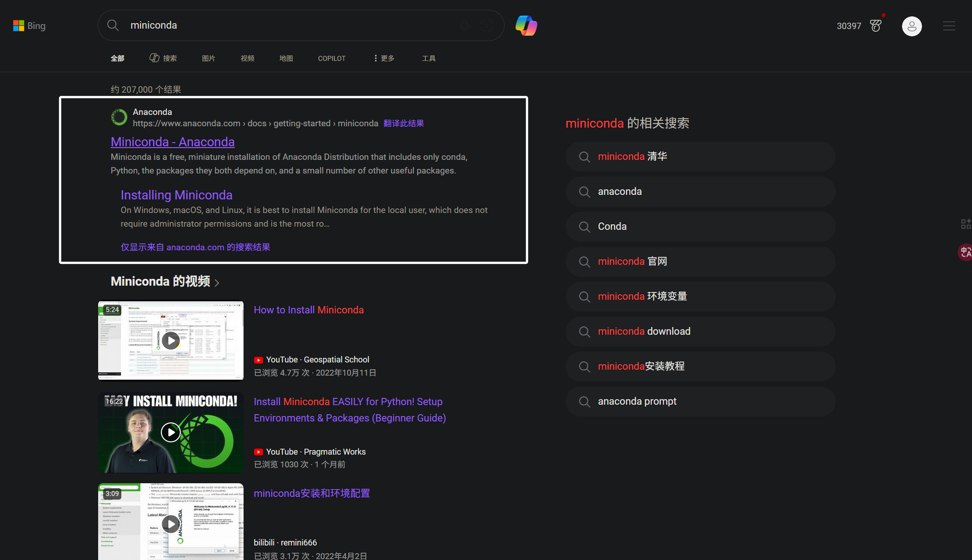Click magnifier icon beside miniconda 官网
The width and height of the screenshot is (972, 560).
pos(584,262)
